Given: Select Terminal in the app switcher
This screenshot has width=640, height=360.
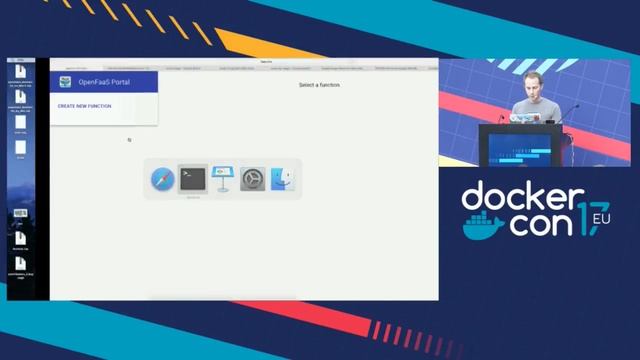Looking at the screenshot, I should 193,179.
